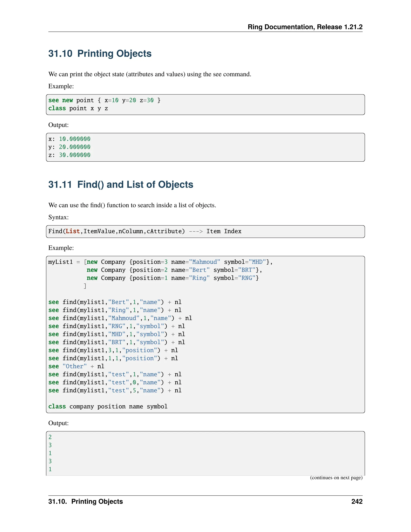This screenshot has height=532, width=411.
Task: Click the red 'List' keyword in syntax
Action: click(73, 231)
